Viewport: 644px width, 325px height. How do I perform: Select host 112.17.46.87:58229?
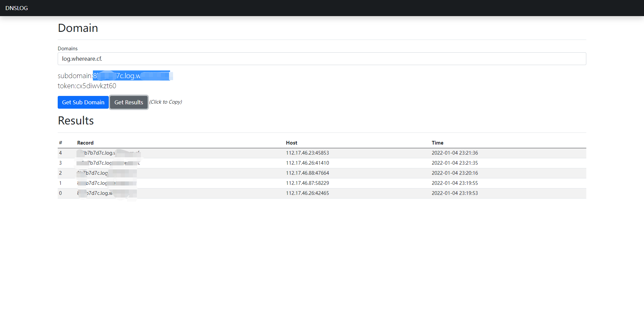(307, 183)
